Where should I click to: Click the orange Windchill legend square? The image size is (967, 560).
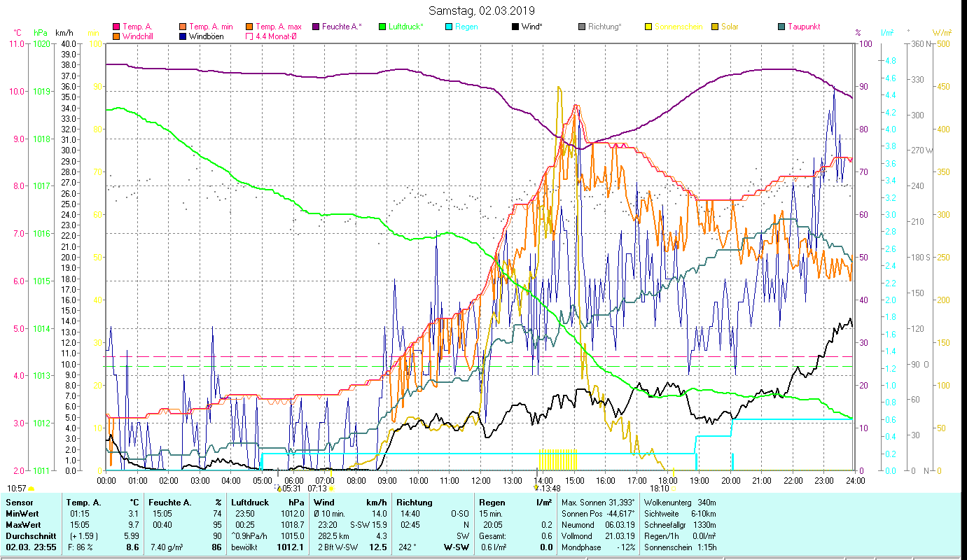click(116, 36)
